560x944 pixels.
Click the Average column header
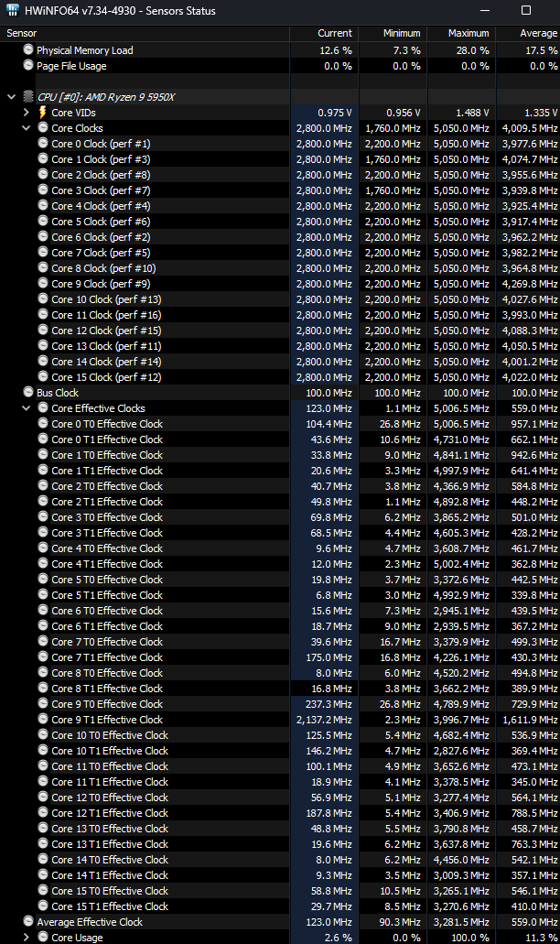pos(528,33)
